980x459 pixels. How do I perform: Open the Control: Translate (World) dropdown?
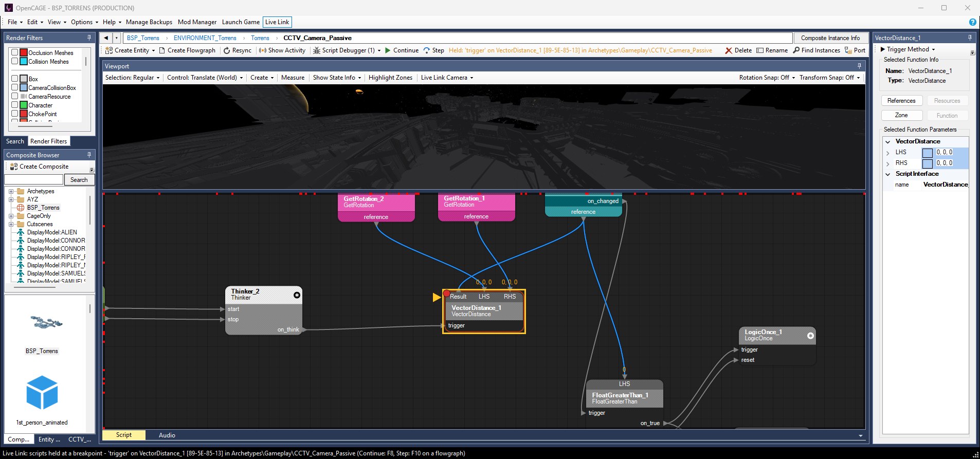point(205,78)
